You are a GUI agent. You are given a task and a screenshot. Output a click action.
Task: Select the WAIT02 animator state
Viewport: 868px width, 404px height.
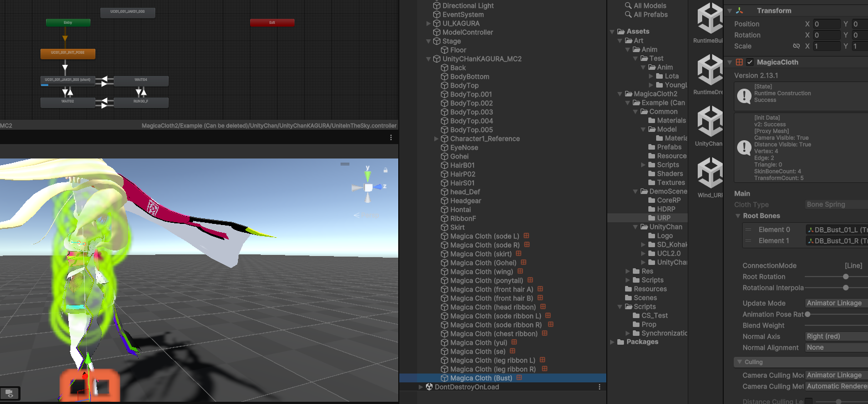pyautogui.click(x=68, y=103)
